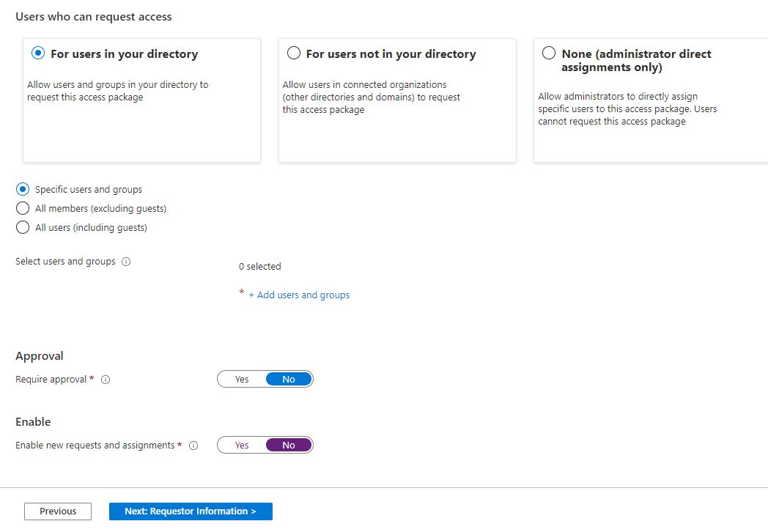The image size is (768, 532).
Task: Select Specific users and groups radio button
Action: 23,189
